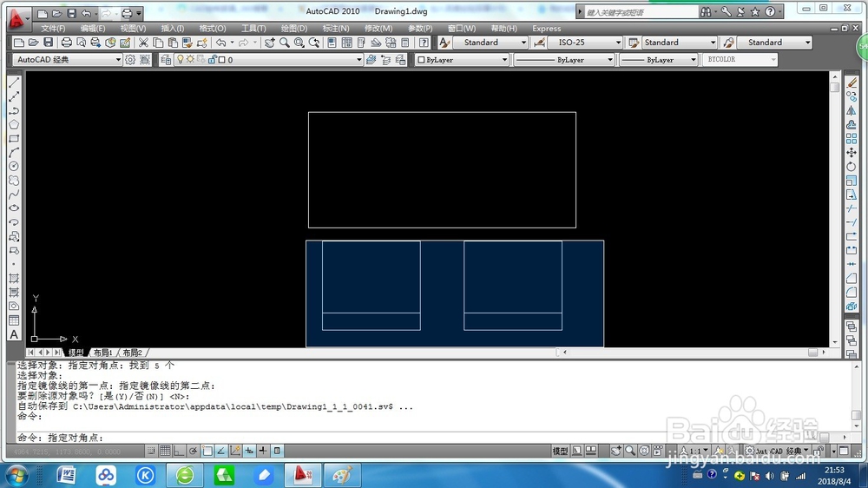Select the Polygon draw tool
This screenshot has width=868, height=488.
[14, 125]
